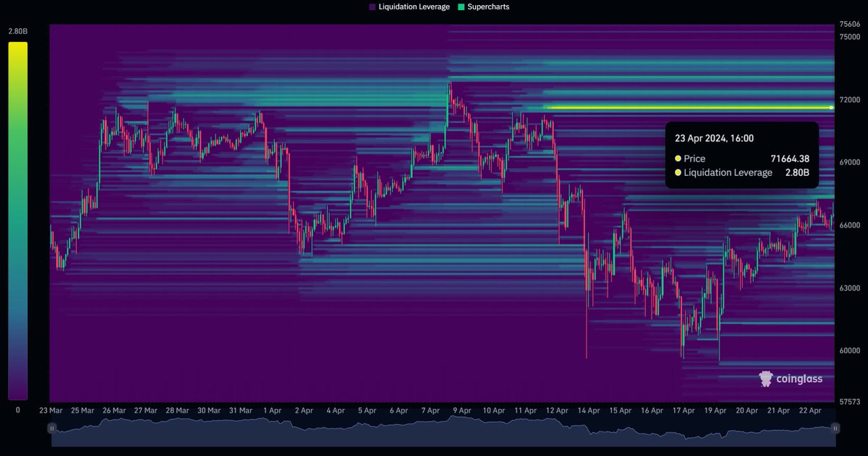Click the Price value 71664.38 in tooltip
Viewport: 868px width, 456px height.
coord(791,158)
